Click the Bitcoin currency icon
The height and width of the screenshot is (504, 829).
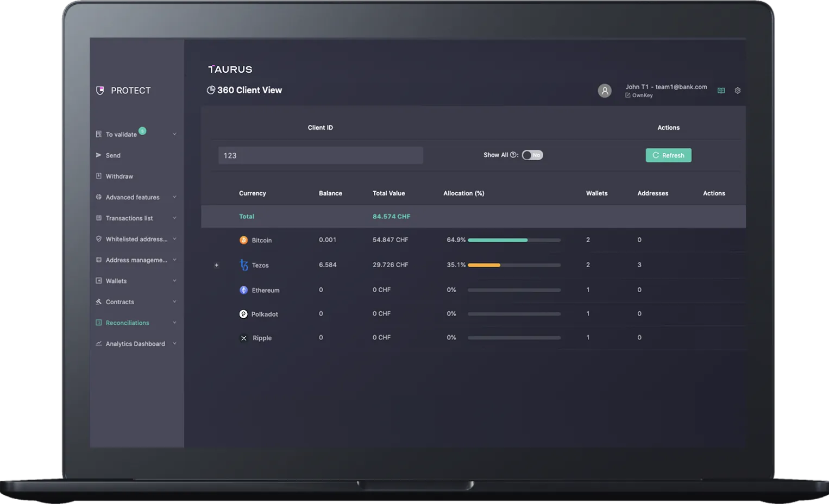coord(243,240)
